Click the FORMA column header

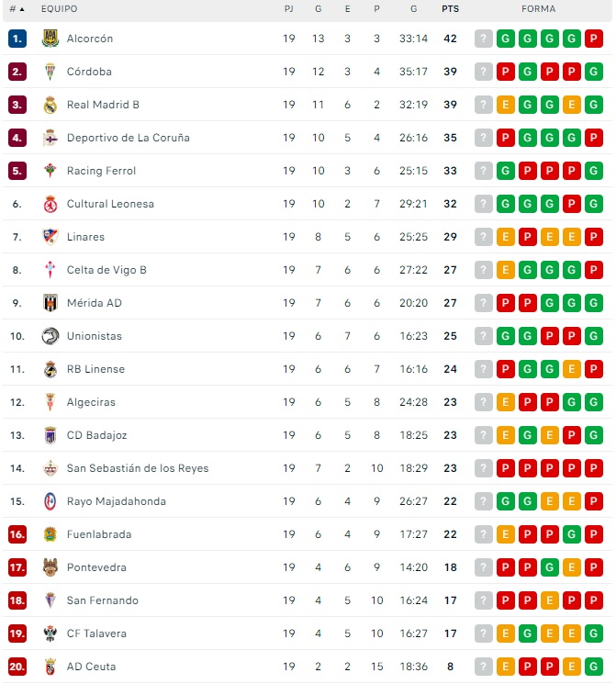coord(538,9)
